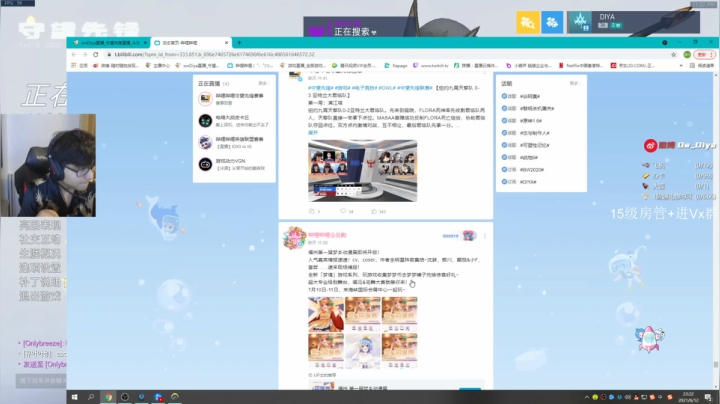The height and width of the screenshot is (404, 720).
Task: Open the Windows notification center
Action: click(x=708, y=397)
